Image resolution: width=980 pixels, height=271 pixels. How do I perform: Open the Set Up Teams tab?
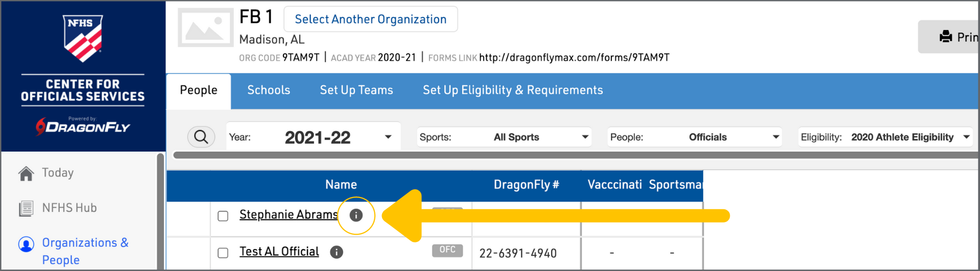(x=356, y=90)
